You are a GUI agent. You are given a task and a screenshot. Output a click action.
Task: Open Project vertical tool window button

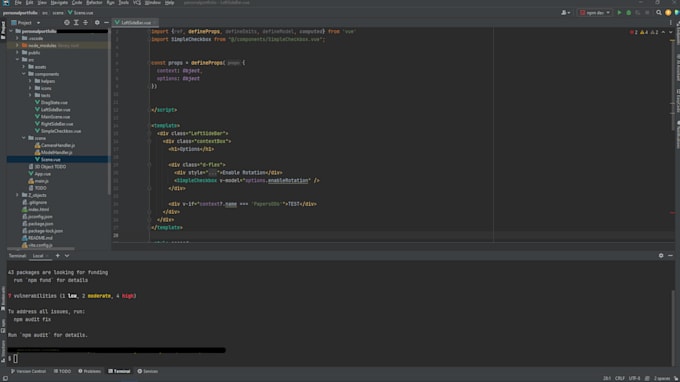[3, 30]
